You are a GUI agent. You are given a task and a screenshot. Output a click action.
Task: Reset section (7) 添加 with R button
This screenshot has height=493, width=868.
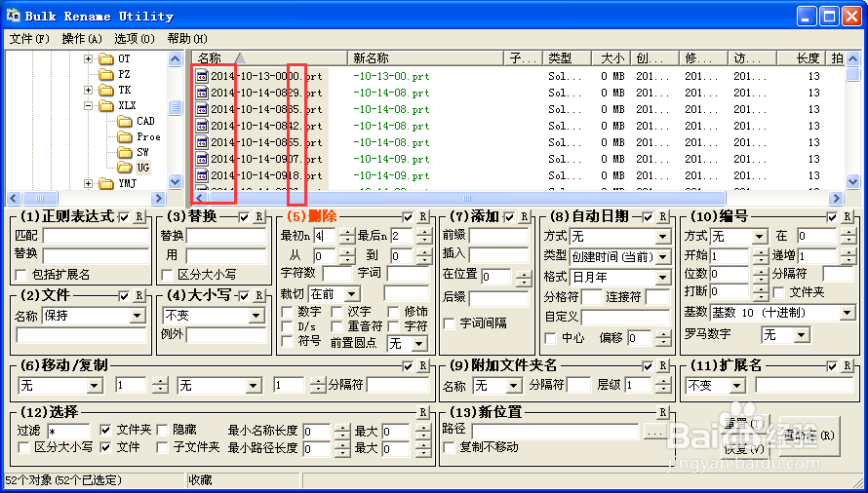pyautogui.click(x=525, y=217)
